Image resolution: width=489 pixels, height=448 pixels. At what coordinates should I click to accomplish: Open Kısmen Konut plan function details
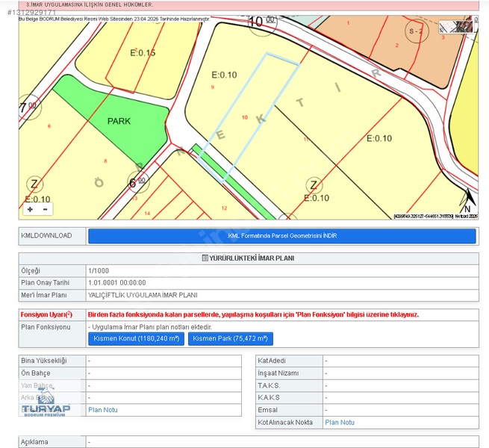[x=137, y=338]
